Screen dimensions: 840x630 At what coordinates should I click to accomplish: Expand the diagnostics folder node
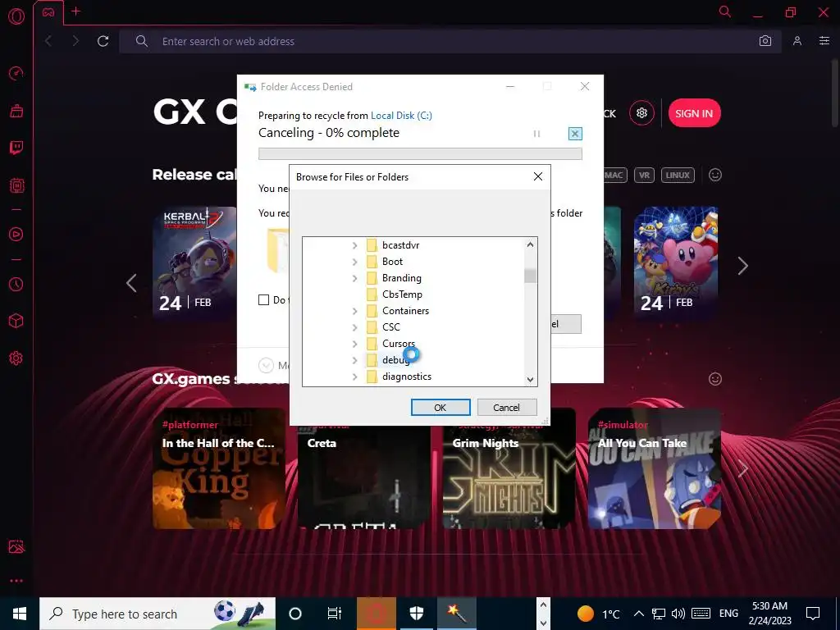tap(354, 377)
